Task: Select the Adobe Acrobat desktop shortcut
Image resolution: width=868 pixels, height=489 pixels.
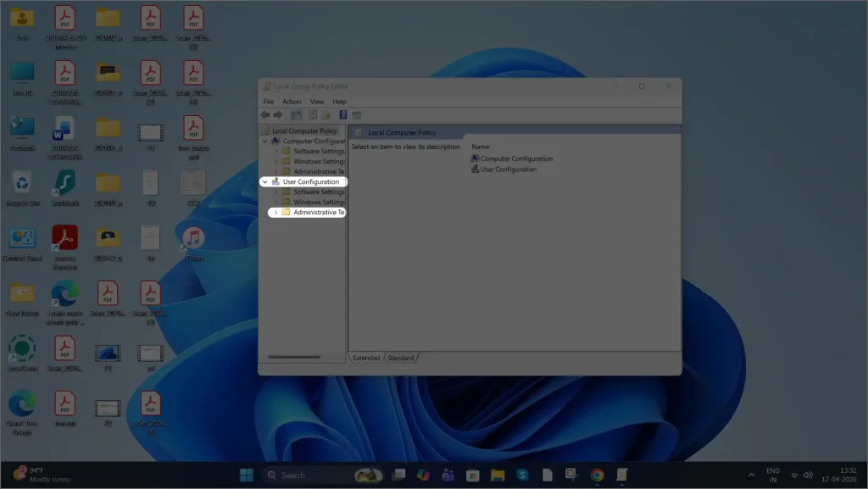Action: 64,247
